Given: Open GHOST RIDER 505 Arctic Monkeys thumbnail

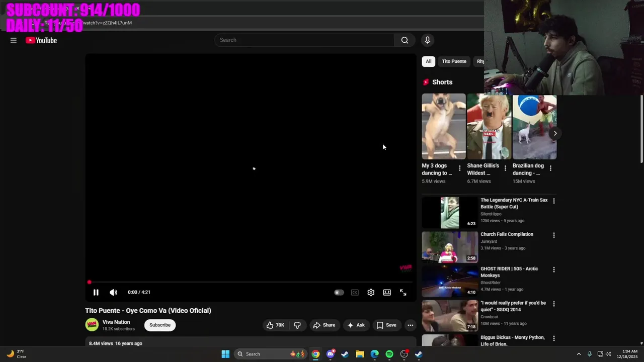Looking at the screenshot, I should pyautogui.click(x=450, y=282).
